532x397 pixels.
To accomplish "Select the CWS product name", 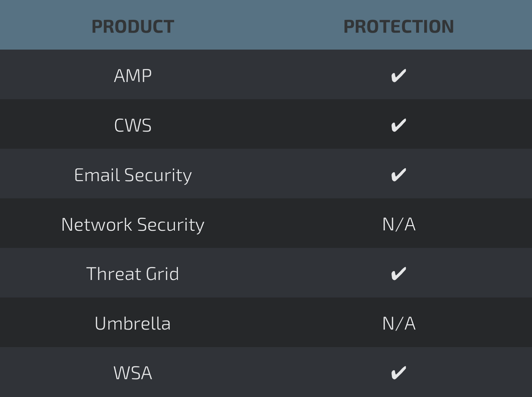I will (x=133, y=125).
